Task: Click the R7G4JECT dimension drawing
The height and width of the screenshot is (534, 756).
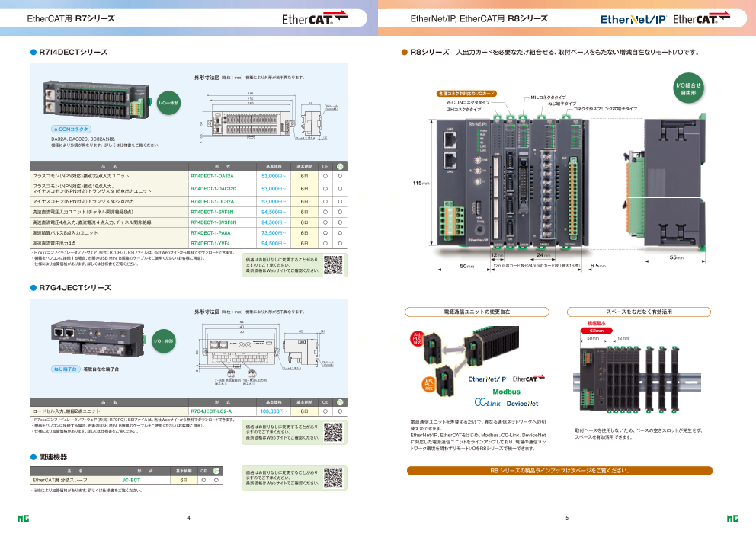Action: point(266,353)
